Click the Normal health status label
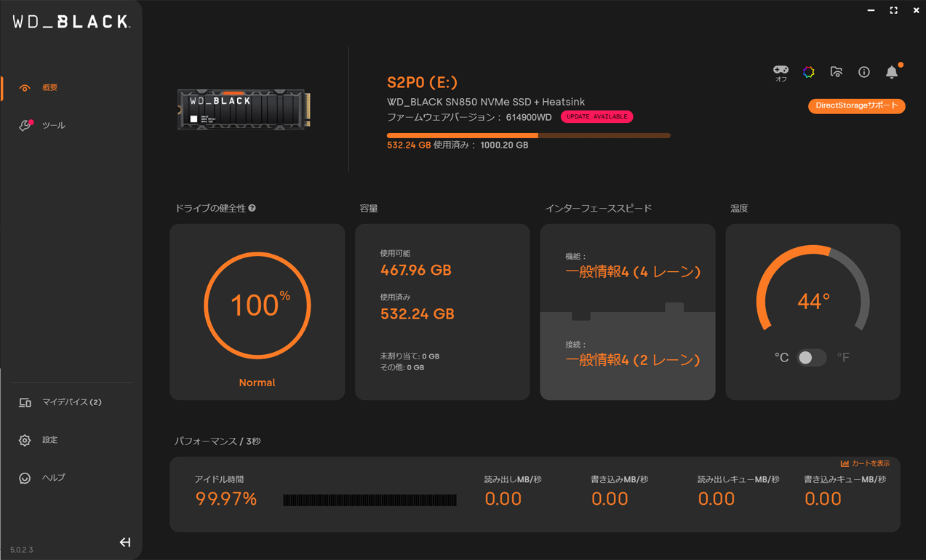This screenshot has height=560, width=926. [x=257, y=383]
